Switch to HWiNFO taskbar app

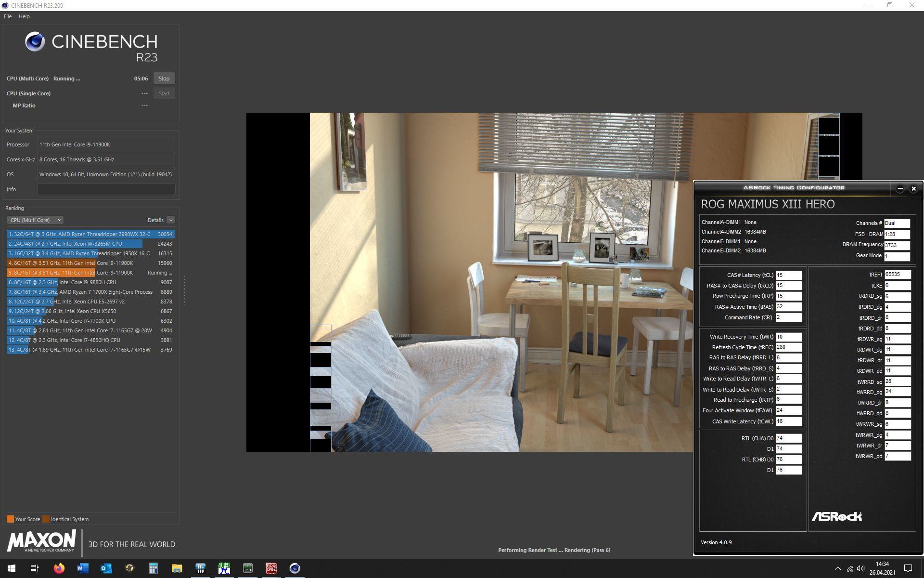point(200,568)
